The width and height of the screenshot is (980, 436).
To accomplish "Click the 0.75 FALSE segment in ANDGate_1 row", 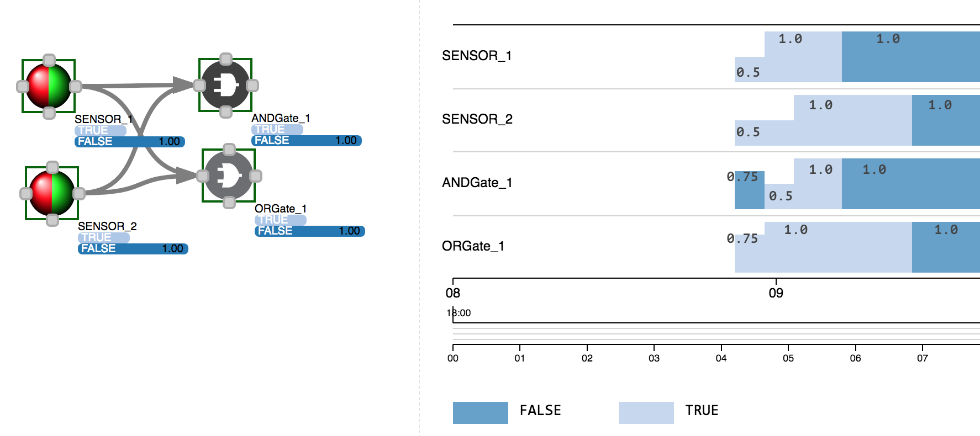I will click(x=750, y=190).
